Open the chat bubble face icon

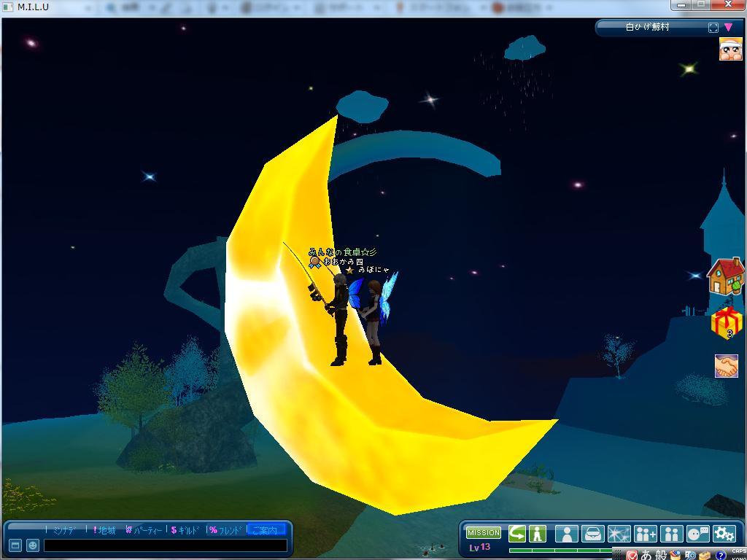(698, 534)
